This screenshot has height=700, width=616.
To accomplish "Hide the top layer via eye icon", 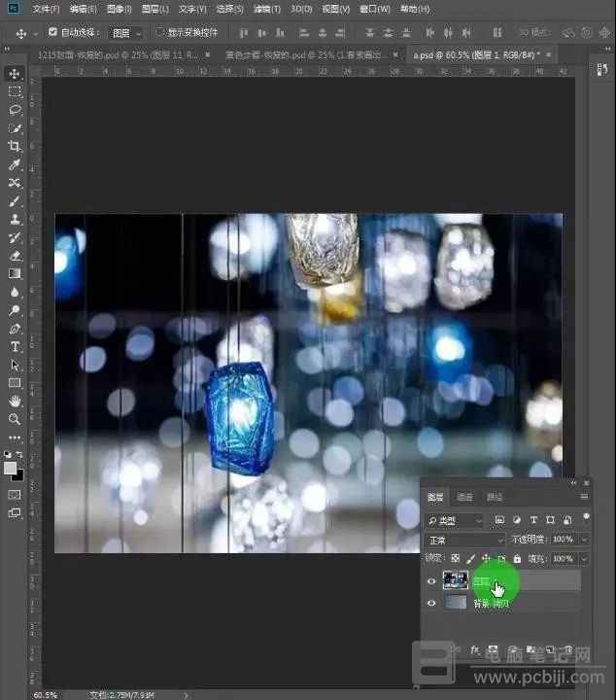I will click(430, 580).
